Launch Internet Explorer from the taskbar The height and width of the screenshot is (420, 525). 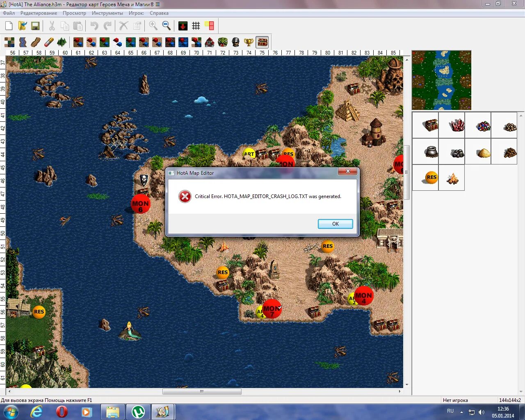[x=37, y=411]
